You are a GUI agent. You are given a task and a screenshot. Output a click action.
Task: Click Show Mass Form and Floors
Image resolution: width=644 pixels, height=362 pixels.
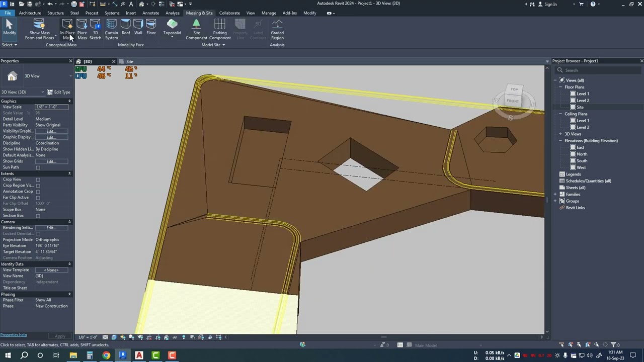[39, 30]
